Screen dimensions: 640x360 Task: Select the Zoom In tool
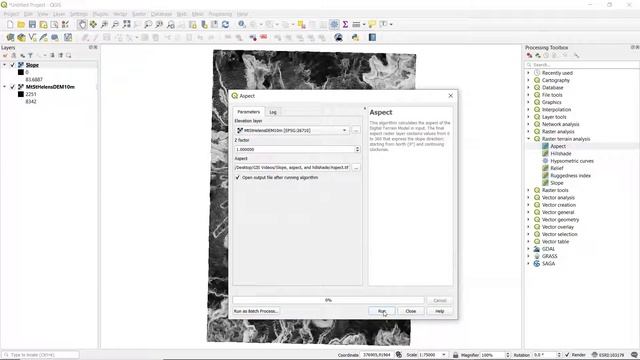click(104, 24)
